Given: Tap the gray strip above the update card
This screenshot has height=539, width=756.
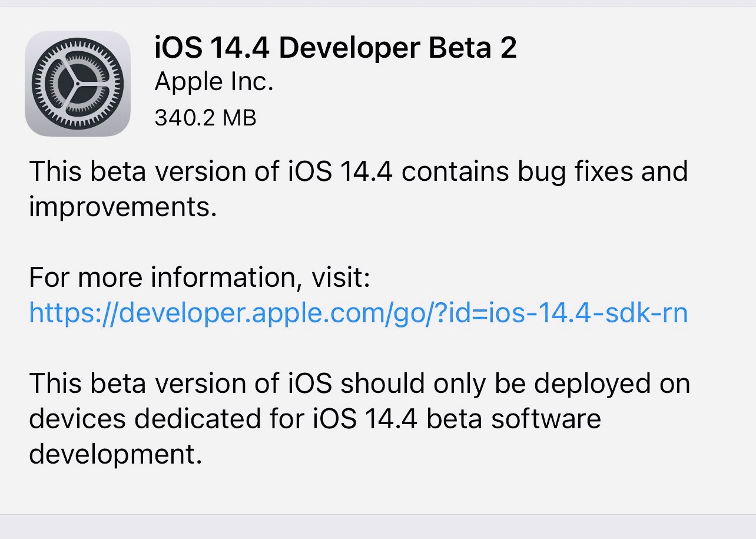Looking at the screenshot, I should pos(378,3).
